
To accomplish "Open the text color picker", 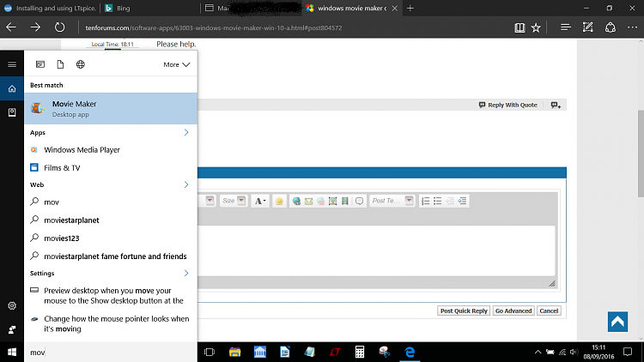I will tap(260, 201).
